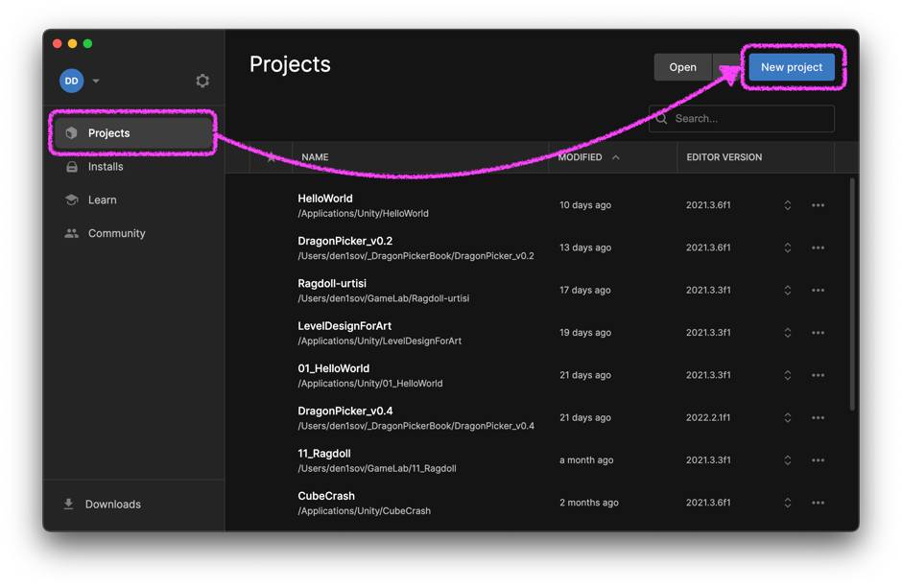The image size is (902, 588).
Task: Click the projects list scrollbar
Action: click(852, 294)
